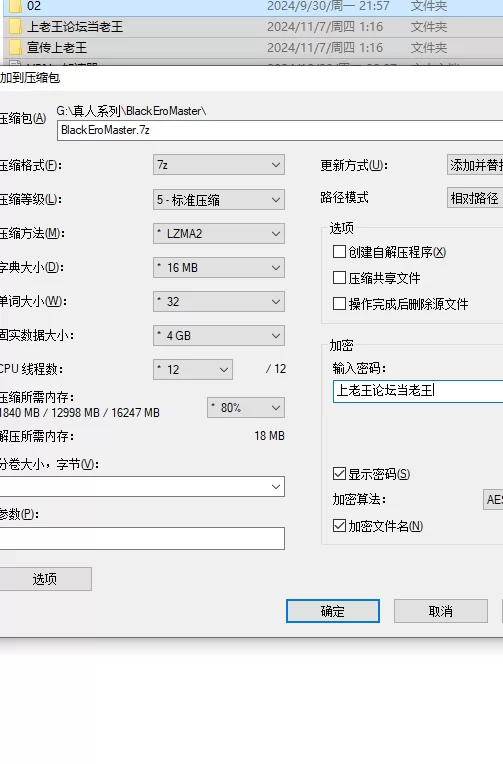Expand 压缩等级 standard compression dropdown

[x=219, y=200]
